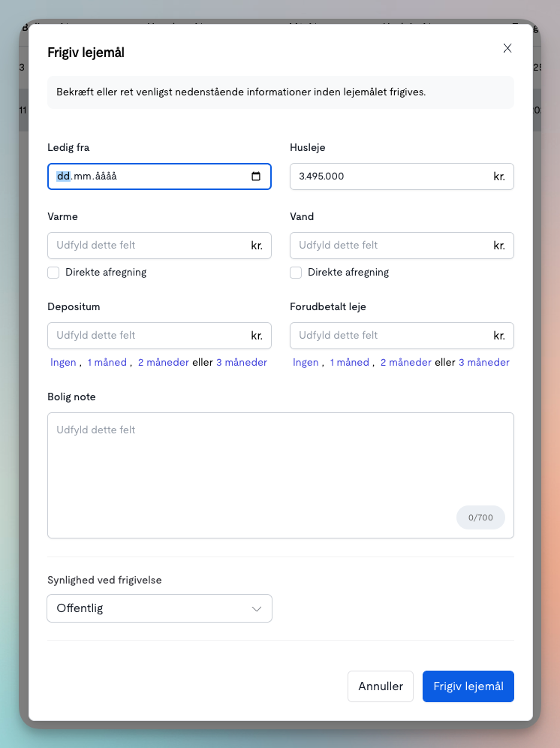Click the Depositum input field
The height and width of the screenshot is (748, 560).
tap(159, 336)
